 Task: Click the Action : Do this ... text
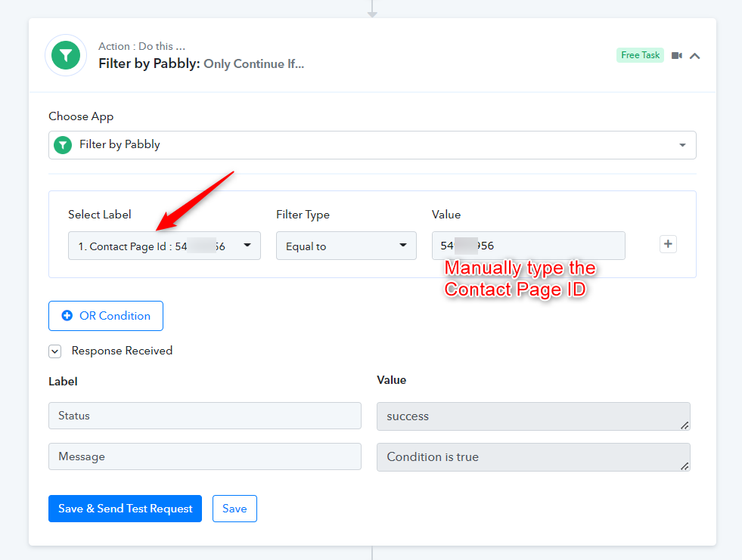[142, 46]
